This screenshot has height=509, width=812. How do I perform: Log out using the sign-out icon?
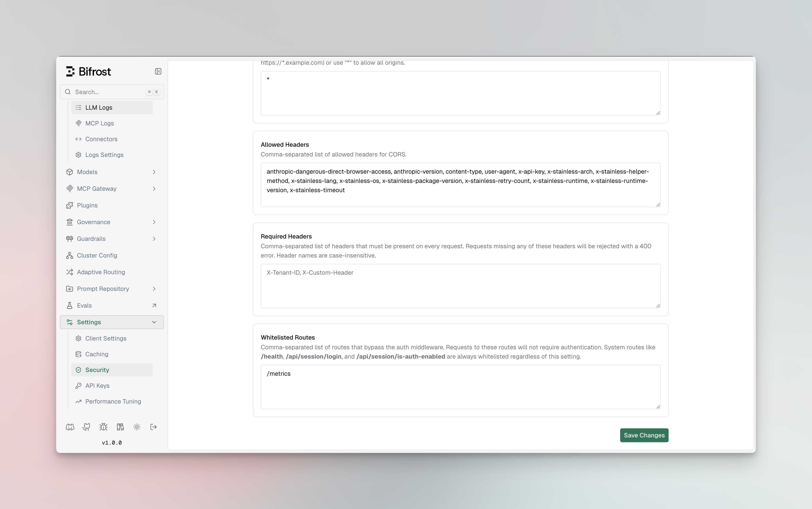point(153,426)
